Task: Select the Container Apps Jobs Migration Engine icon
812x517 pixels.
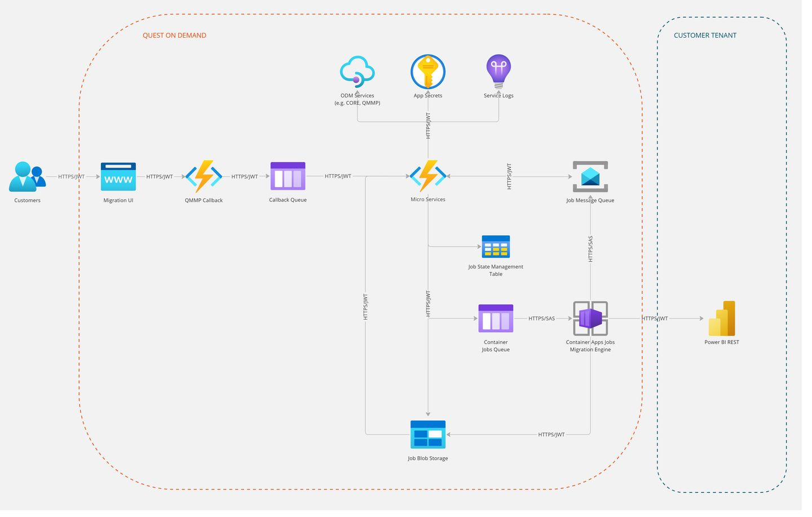Action: [x=590, y=319]
